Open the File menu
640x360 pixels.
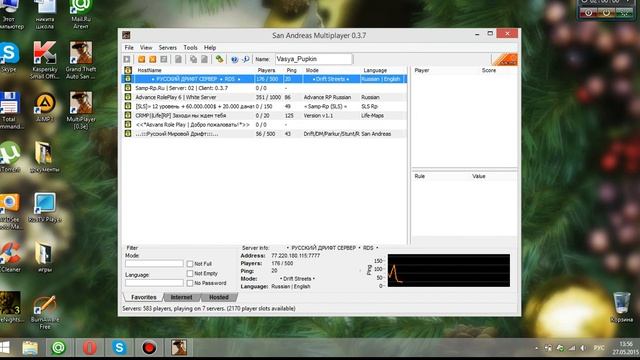click(x=129, y=48)
